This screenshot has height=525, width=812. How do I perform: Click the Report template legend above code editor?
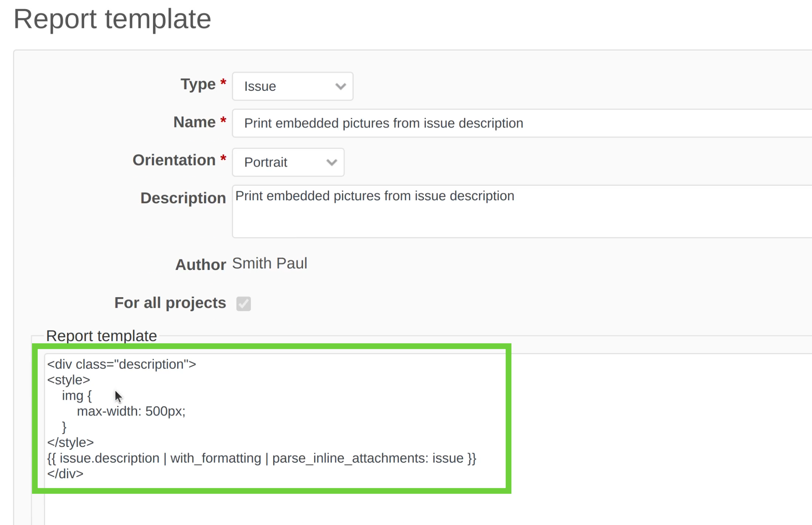tap(101, 336)
